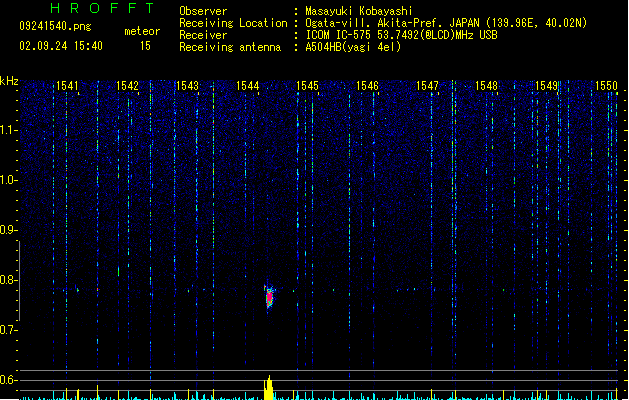Select antenna text A504HB(yagi 4el)
The width and height of the screenshot is (629, 400).
pyautogui.click(x=353, y=47)
